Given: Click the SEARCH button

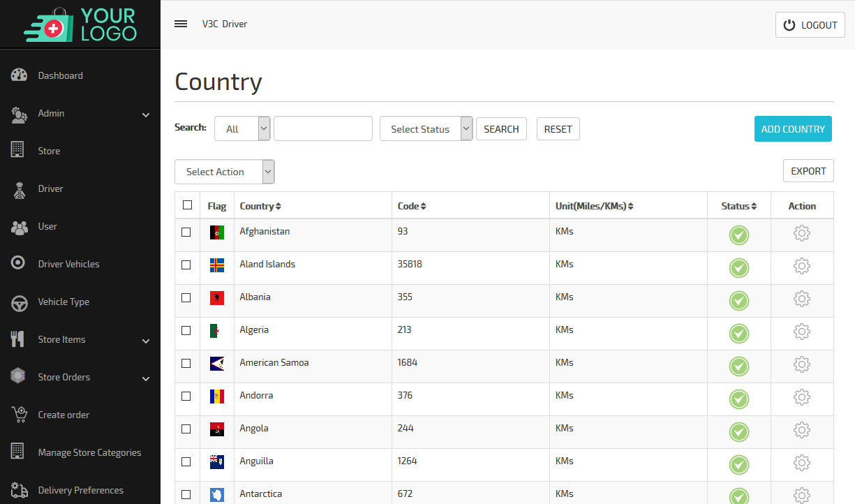Looking at the screenshot, I should pos(501,128).
